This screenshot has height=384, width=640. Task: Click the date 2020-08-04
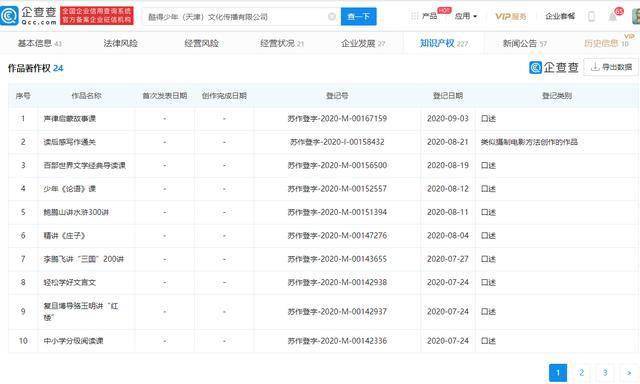coord(448,235)
